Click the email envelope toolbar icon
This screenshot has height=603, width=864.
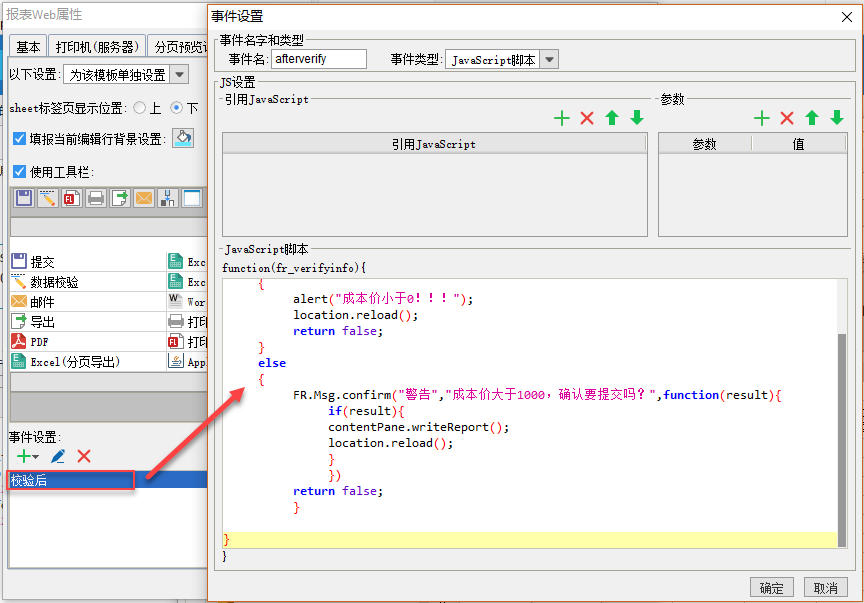pos(143,198)
